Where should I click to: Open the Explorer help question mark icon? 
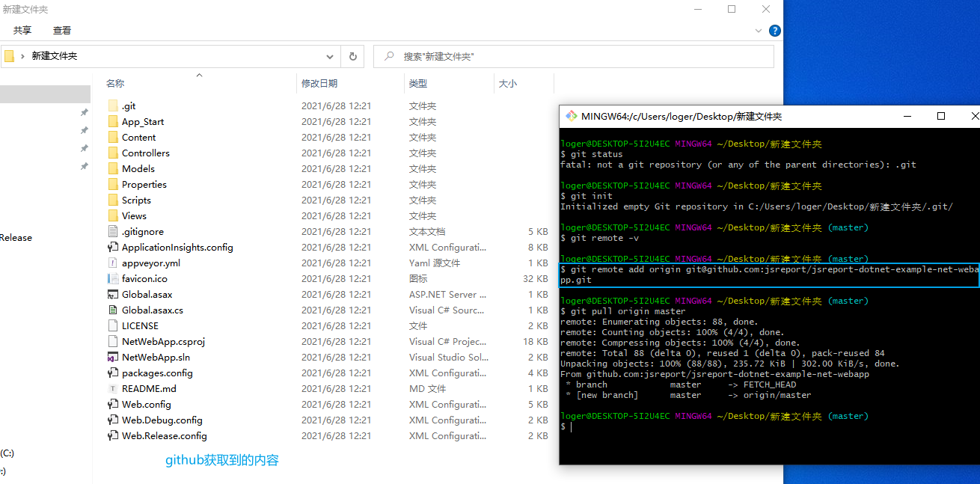tap(775, 31)
